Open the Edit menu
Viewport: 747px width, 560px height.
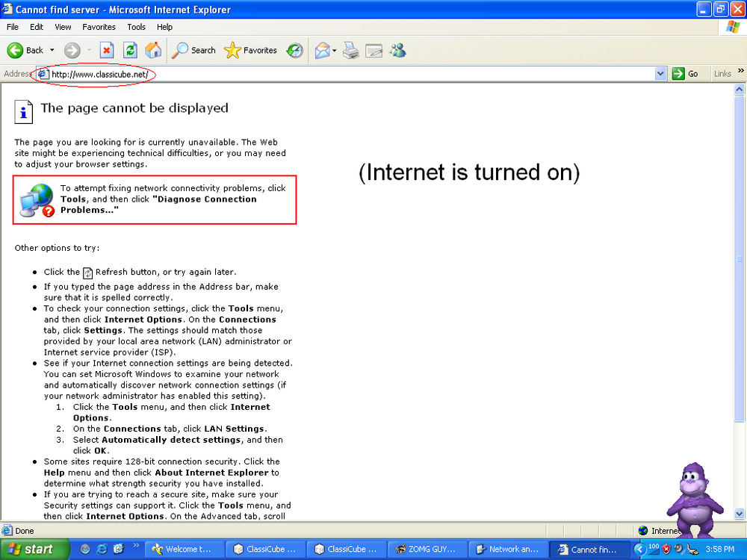tap(36, 27)
